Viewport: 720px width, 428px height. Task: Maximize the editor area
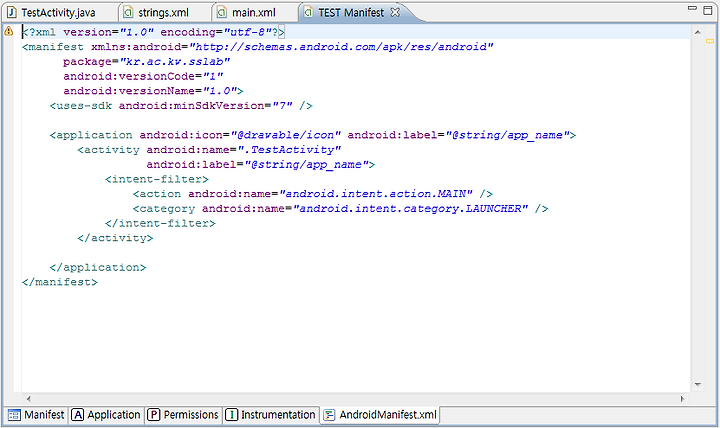708,10
